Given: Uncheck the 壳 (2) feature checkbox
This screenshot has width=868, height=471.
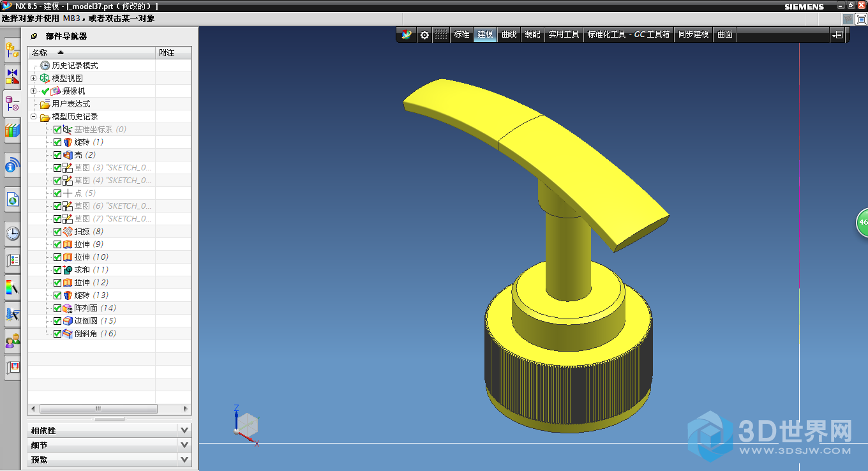Looking at the screenshot, I should (57, 155).
